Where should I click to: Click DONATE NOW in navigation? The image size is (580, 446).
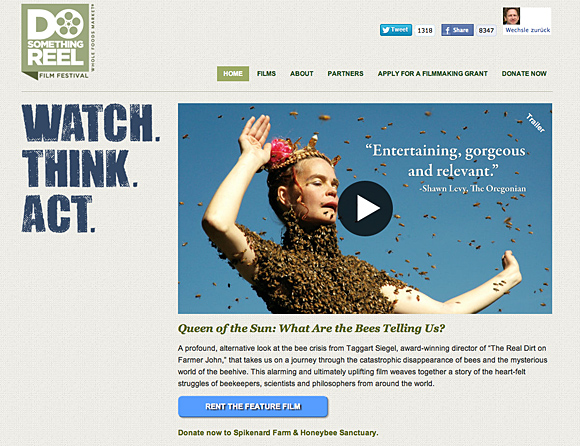pos(524,74)
